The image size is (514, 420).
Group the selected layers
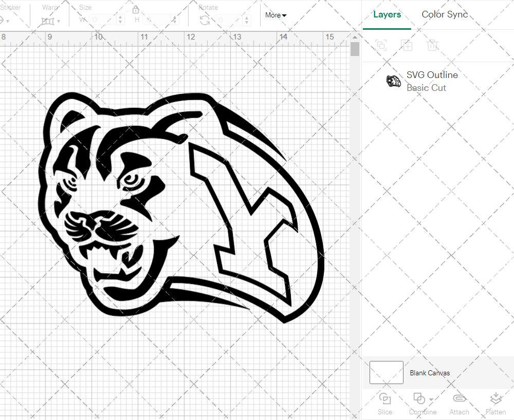pos(381,45)
